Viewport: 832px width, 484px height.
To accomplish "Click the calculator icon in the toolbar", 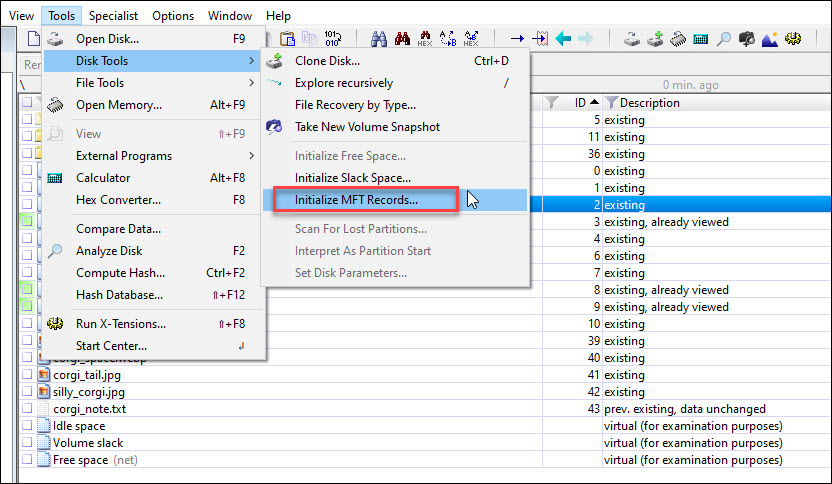I will [x=700, y=40].
